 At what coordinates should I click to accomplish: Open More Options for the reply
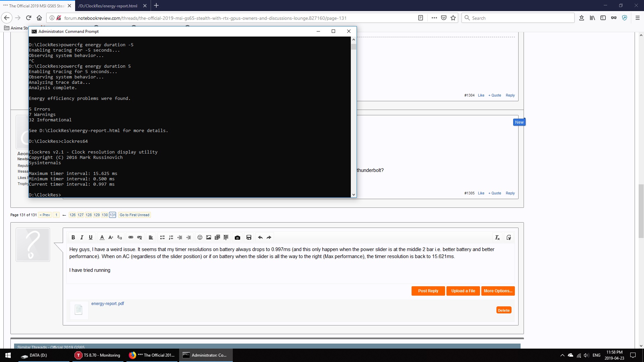498,291
